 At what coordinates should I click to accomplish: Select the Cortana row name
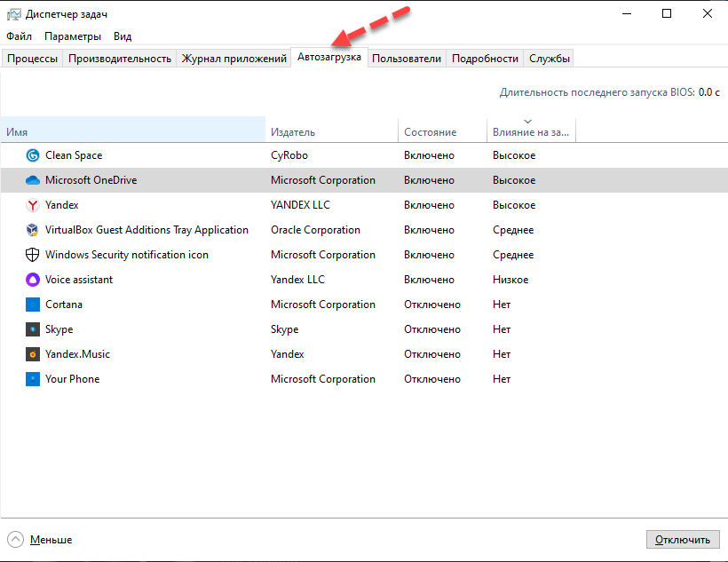[64, 305]
